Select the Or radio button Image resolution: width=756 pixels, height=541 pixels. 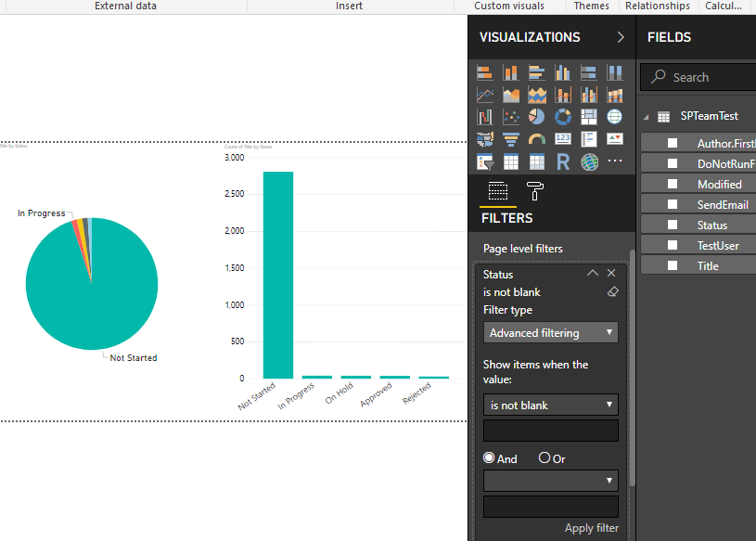(545, 457)
